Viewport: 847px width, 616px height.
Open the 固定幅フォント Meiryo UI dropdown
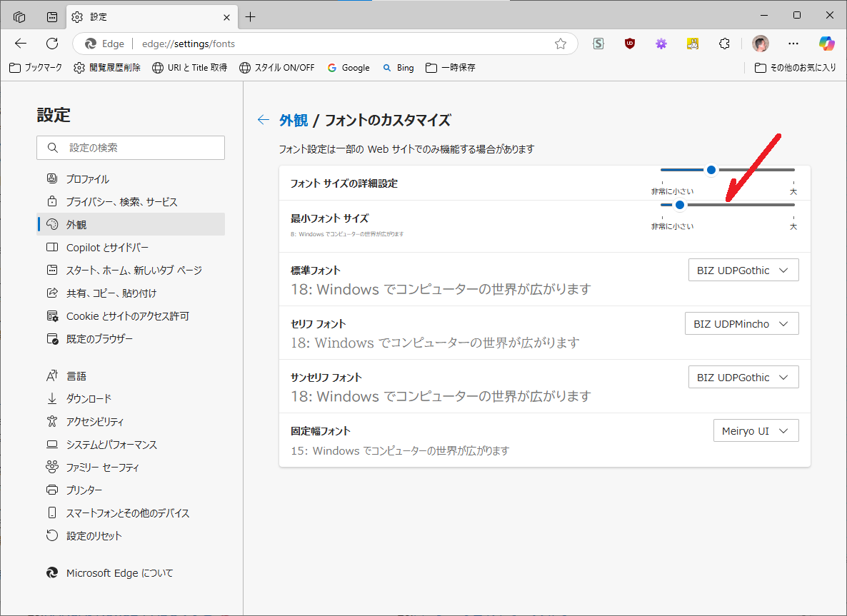[756, 431]
